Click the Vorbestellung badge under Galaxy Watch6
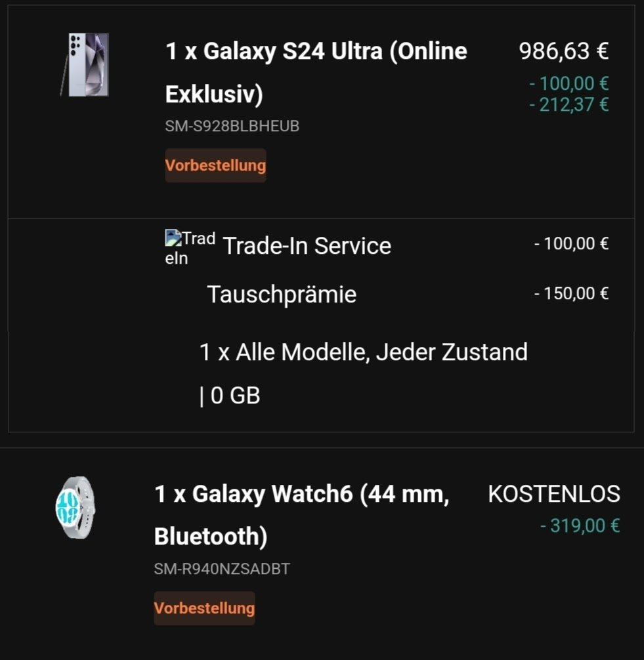Image resolution: width=644 pixels, height=660 pixels. 204,608
